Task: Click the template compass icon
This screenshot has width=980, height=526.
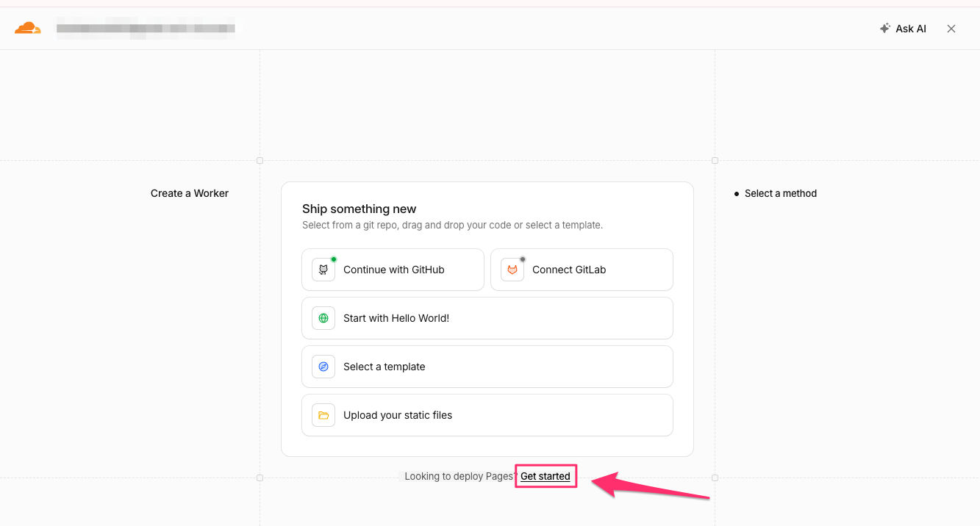Action: pyautogui.click(x=323, y=367)
